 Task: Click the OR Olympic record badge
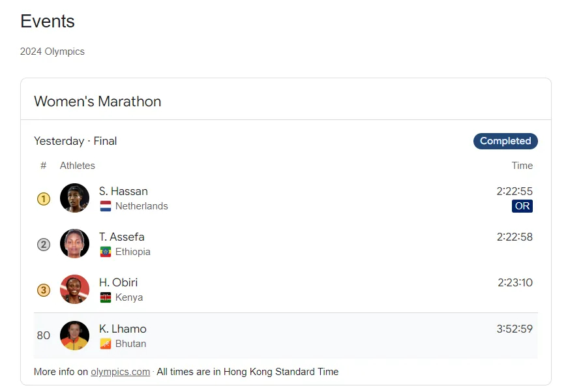[x=522, y=206]
